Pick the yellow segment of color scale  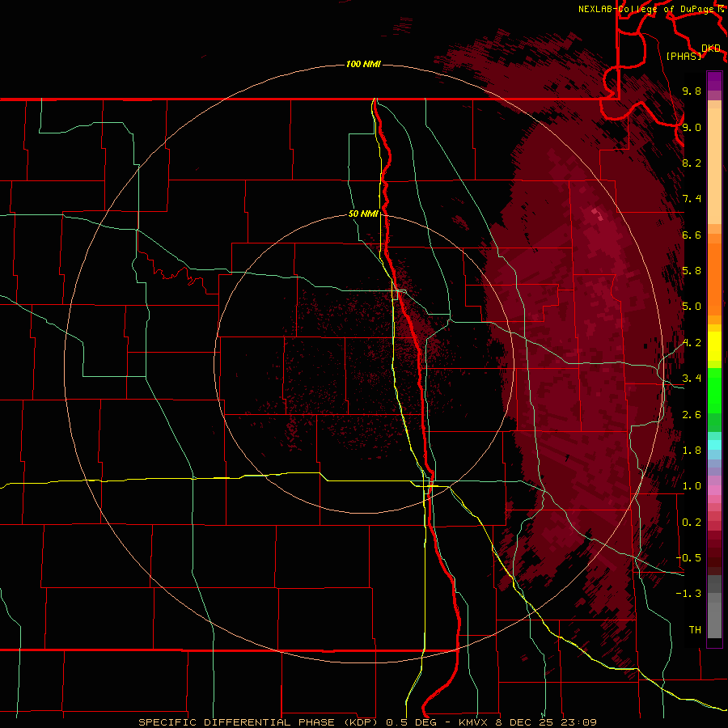[x=714, y=346]
